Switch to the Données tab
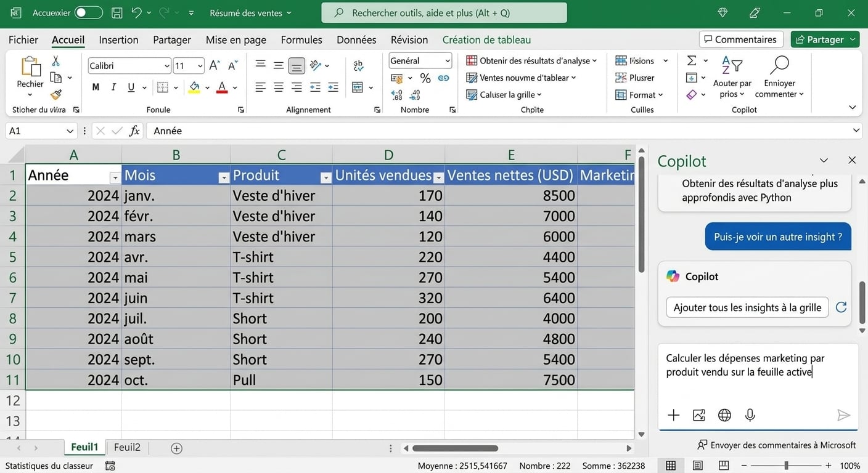The width and height of the screenshot is (868, 473). pos(356,39)
